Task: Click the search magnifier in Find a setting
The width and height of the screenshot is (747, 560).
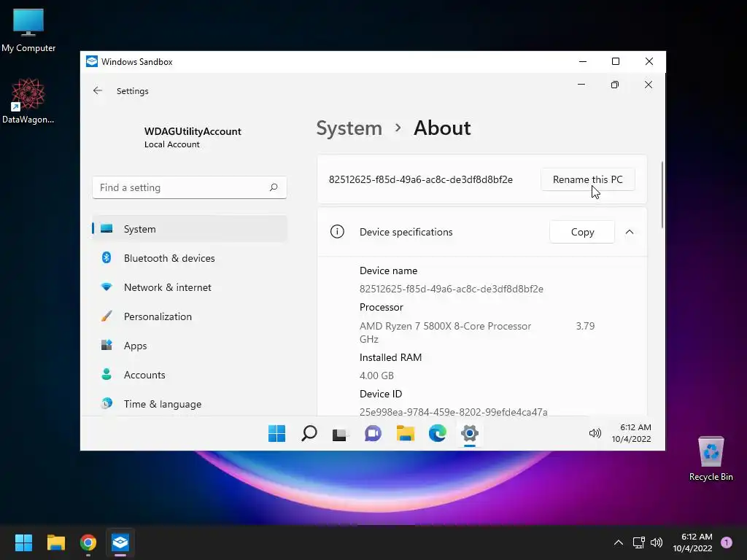Action: (x=274, y=187)
